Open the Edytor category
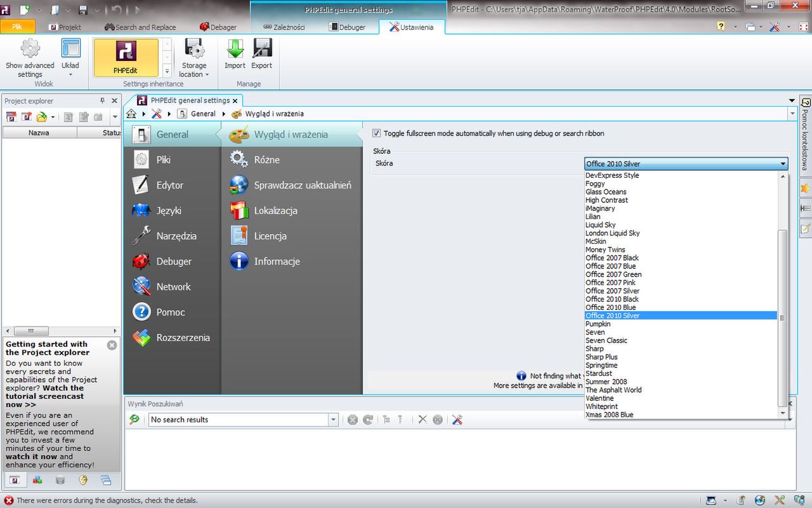The width and height of the screenshot is (812, 508). pos(172,185)
